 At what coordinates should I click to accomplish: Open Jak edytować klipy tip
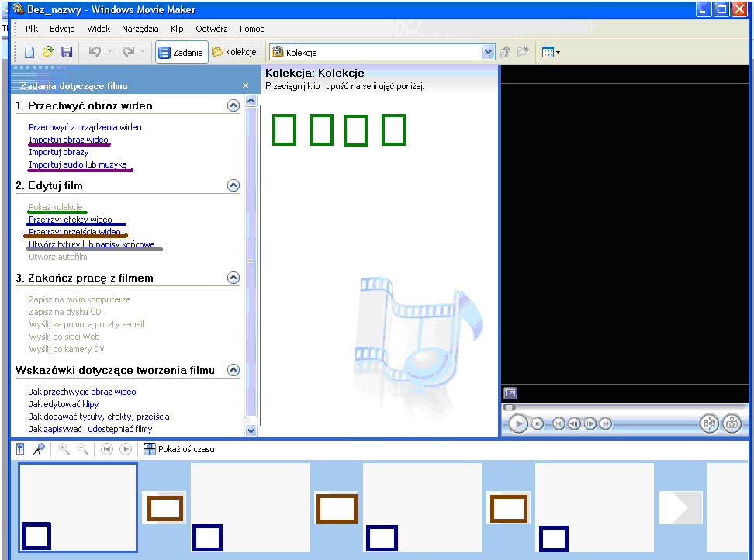tap(64, 404)
